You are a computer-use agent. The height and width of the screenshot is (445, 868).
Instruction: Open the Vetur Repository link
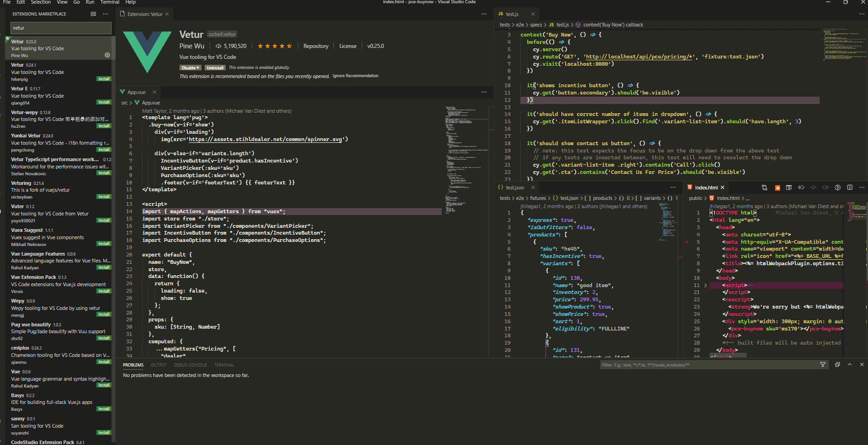[316, 46]
